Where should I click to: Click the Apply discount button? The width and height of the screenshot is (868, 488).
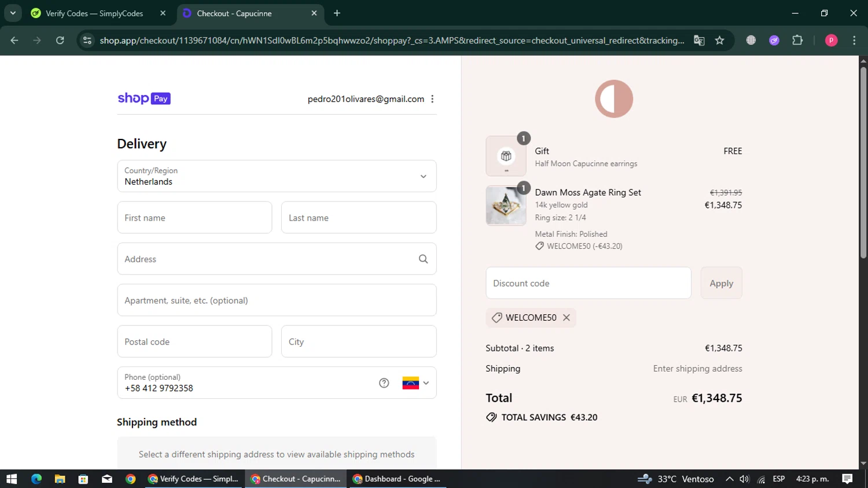tap(721, 283)
